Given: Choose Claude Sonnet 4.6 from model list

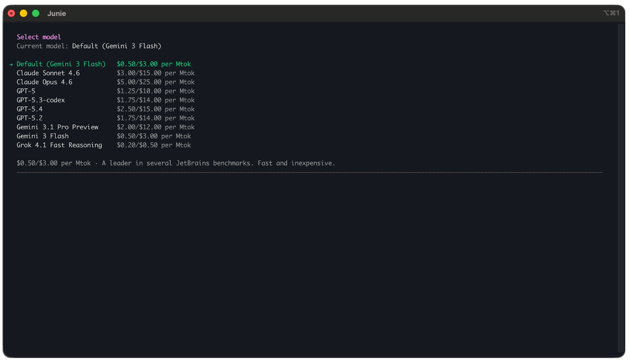Looking at the screenshot, I should coord(48,73).
